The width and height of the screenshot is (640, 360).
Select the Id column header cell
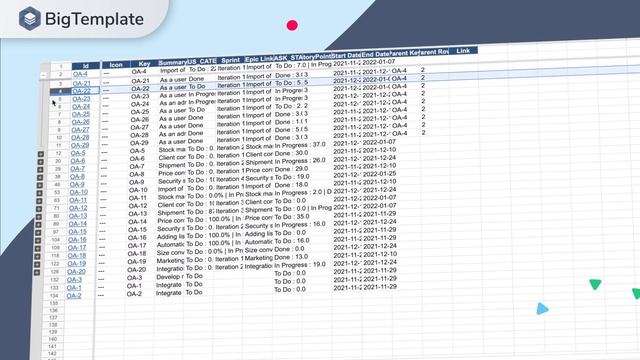86,66
